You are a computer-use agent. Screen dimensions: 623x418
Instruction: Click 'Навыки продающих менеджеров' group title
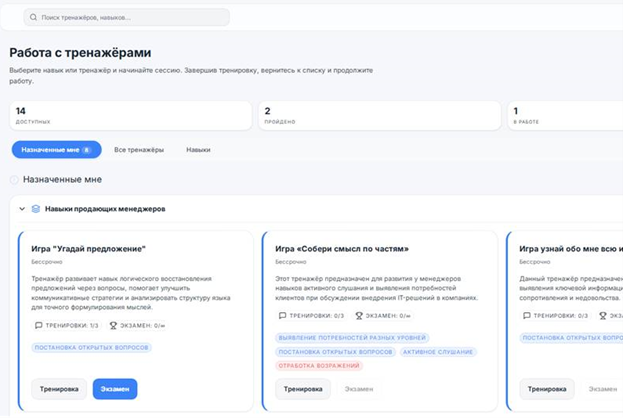click(105, 209)
